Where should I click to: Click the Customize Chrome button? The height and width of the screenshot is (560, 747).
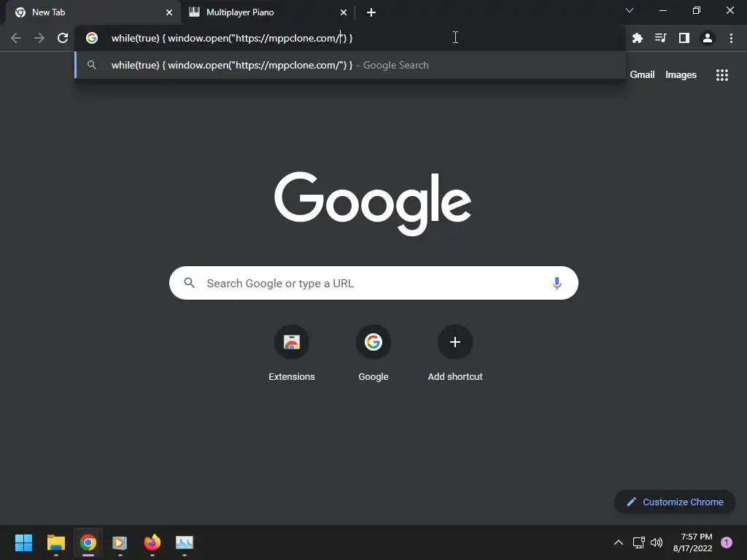click(x=675, y=502)
